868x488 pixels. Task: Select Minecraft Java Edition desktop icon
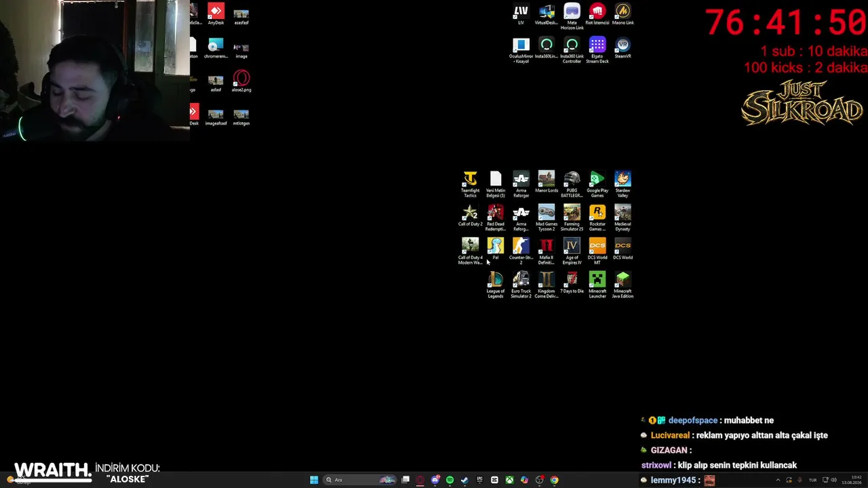(x=623, y=285)
